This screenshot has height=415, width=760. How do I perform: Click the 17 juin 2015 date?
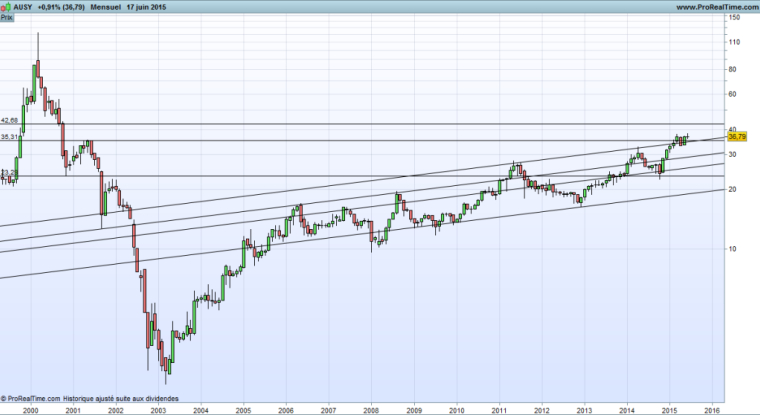pos(147,7)
